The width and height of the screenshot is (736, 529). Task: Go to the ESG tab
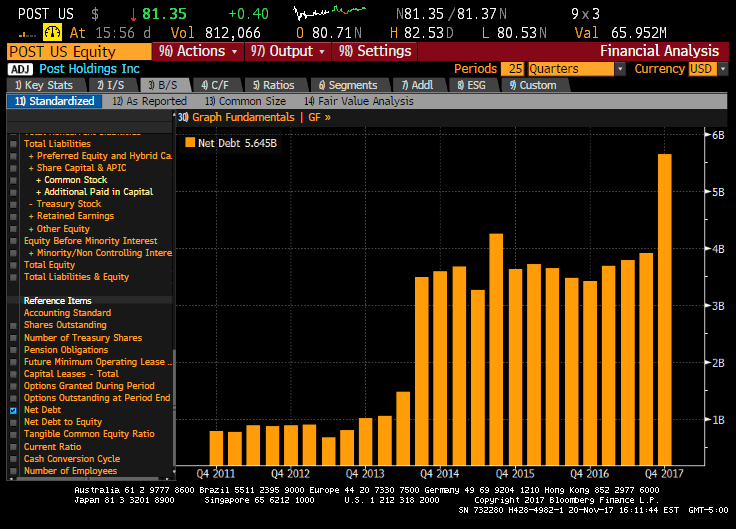tap(471, 85)
